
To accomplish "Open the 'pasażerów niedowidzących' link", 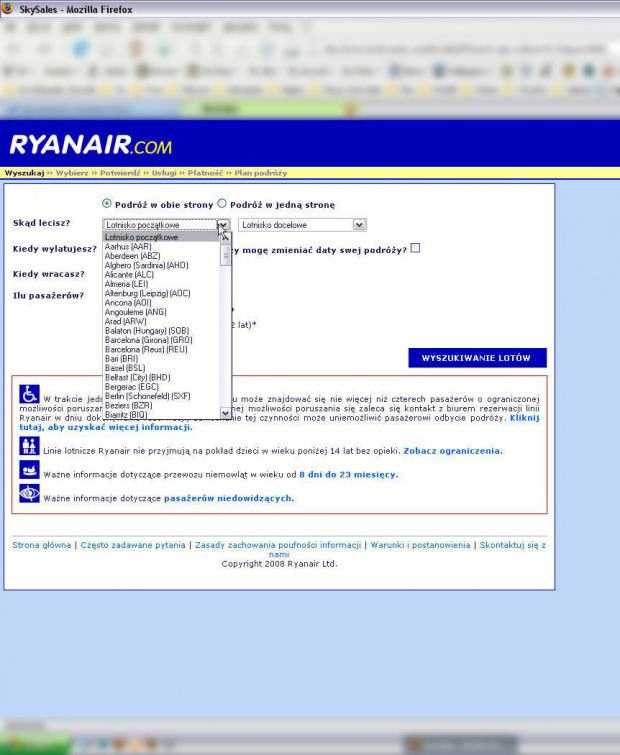I will coord(229,498).
